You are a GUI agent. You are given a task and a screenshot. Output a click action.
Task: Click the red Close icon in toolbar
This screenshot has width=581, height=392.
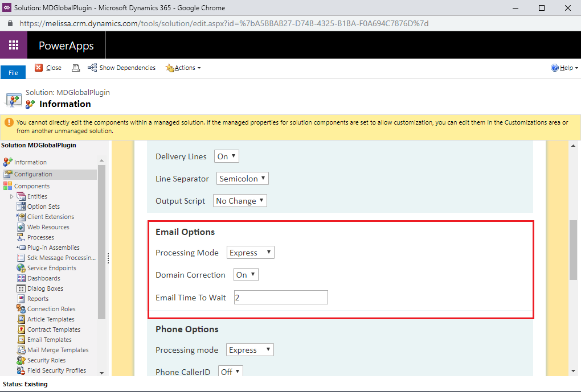pyautogui.click(x=39, y=68)
